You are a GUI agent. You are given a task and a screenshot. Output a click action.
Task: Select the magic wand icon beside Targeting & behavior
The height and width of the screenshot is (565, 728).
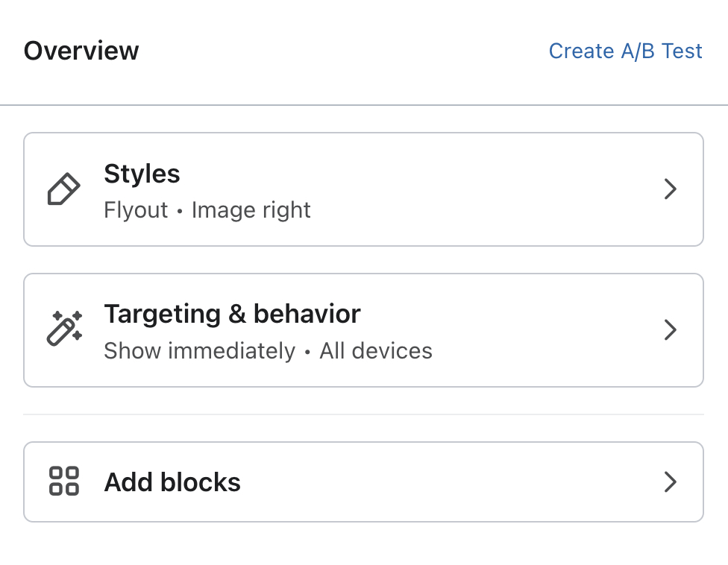pyautogui.click(x=63, y=329)
